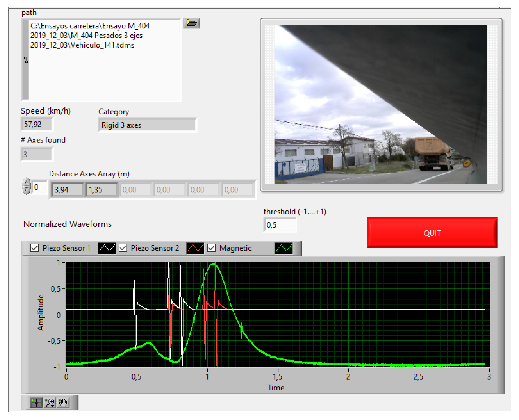Screen dimensions: 519x420
Task: Select the graph zoom tool
Action: click(x=50, y=402)
